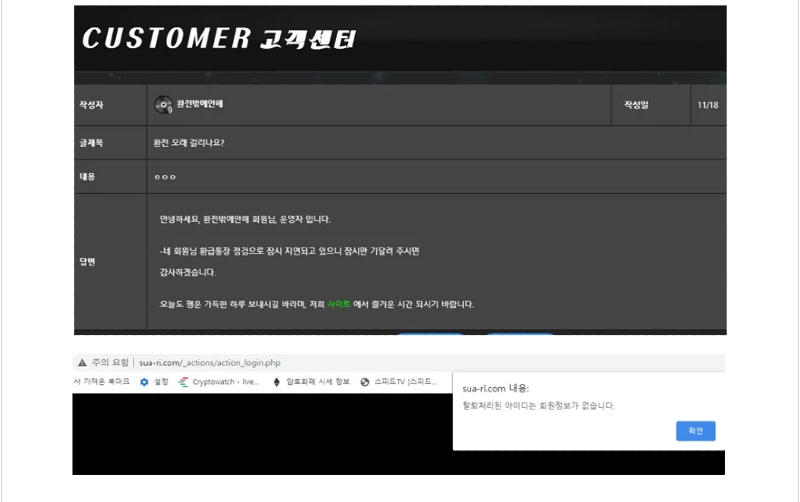Click the post title 환전 오래 걸리나요?
The height and width of the screenshot is (502, 800).
pos(189,142)
